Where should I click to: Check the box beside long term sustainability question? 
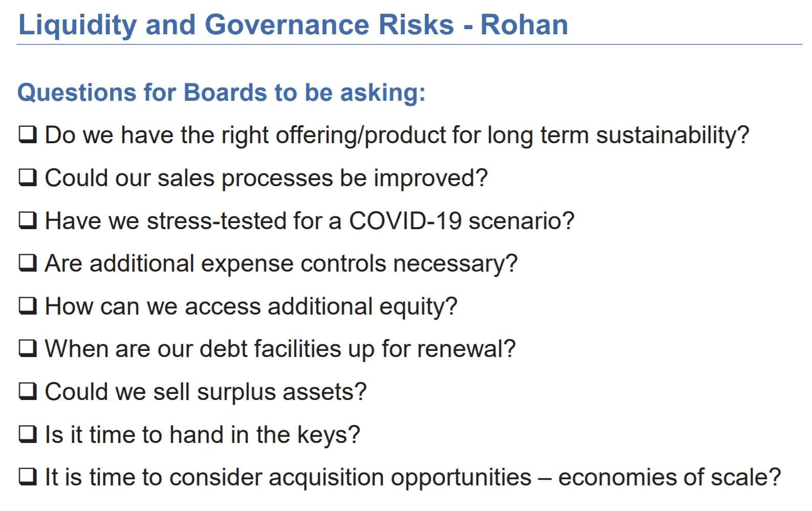coord(27,135)
